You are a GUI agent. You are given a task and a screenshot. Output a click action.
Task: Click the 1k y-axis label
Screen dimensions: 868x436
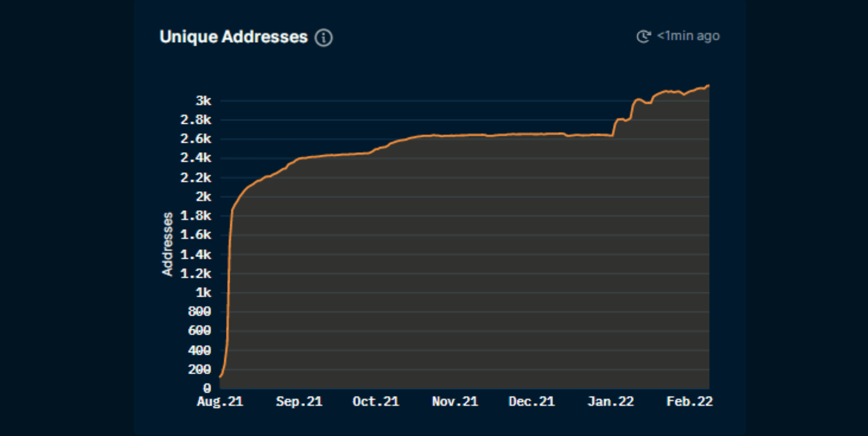[204, 293]
